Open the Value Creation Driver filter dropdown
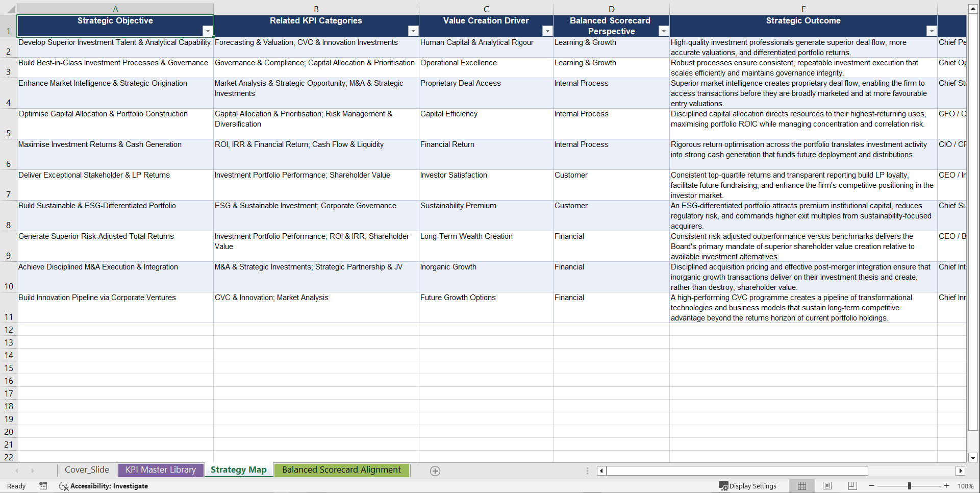 [x=547, y=31]
